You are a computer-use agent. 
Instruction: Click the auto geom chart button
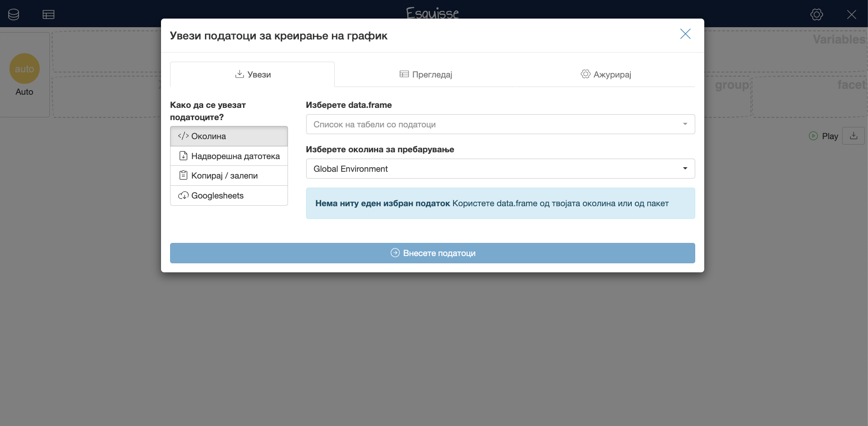[24, 75]
